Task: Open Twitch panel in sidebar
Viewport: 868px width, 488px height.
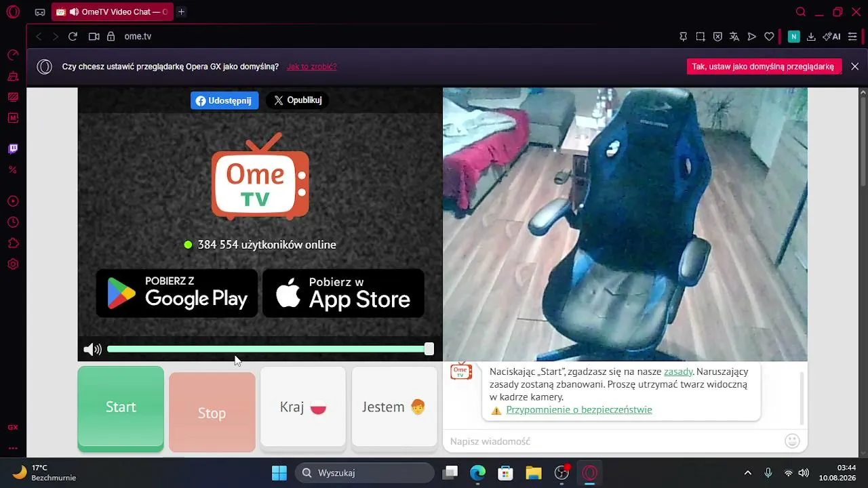Action: coord(13,148)
